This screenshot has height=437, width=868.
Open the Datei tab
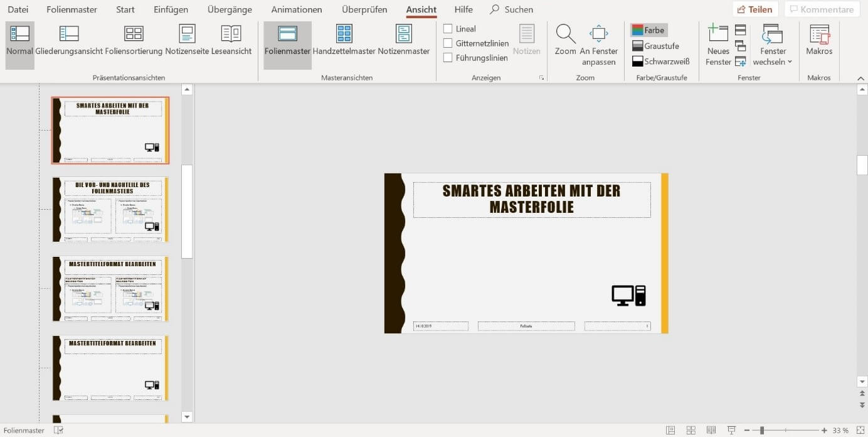pos(18,9)
